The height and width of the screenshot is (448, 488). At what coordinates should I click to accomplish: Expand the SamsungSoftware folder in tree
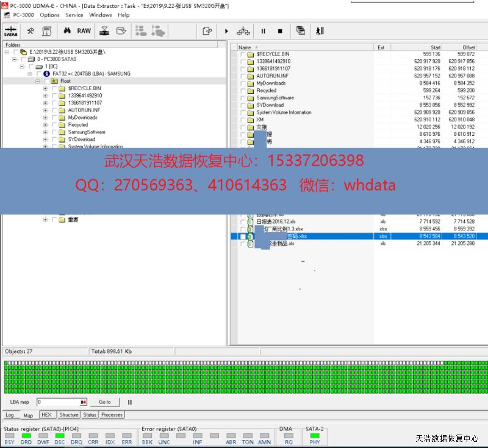[45, 132]
